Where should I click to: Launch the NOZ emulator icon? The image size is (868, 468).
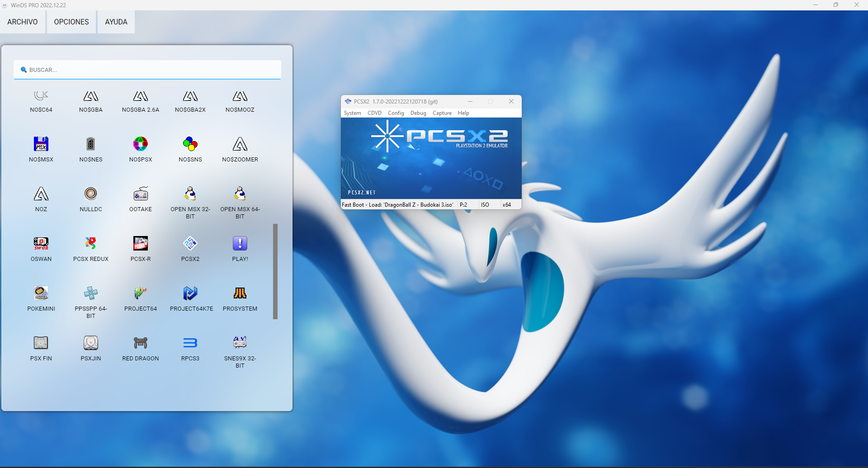click(41, 194)
